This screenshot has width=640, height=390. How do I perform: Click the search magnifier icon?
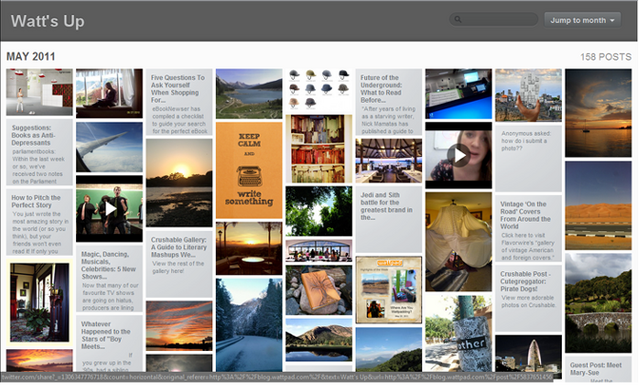(x=458, y=20)
